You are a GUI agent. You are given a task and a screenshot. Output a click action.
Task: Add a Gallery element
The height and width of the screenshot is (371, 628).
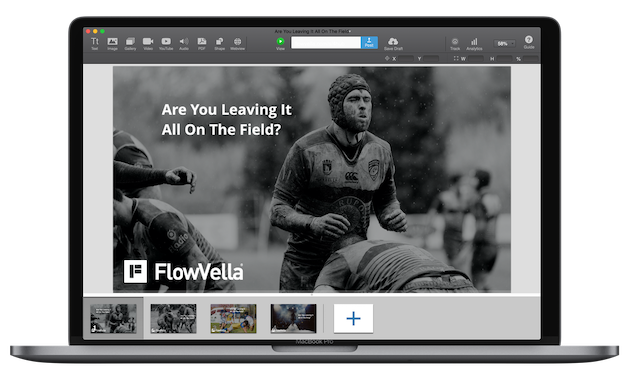(x=130, y=43)
